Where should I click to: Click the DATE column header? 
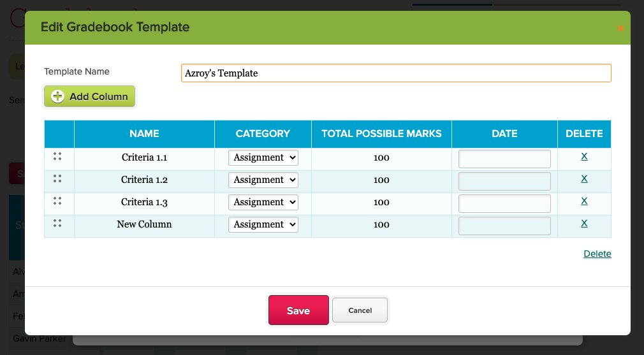[x=504, y=134]
